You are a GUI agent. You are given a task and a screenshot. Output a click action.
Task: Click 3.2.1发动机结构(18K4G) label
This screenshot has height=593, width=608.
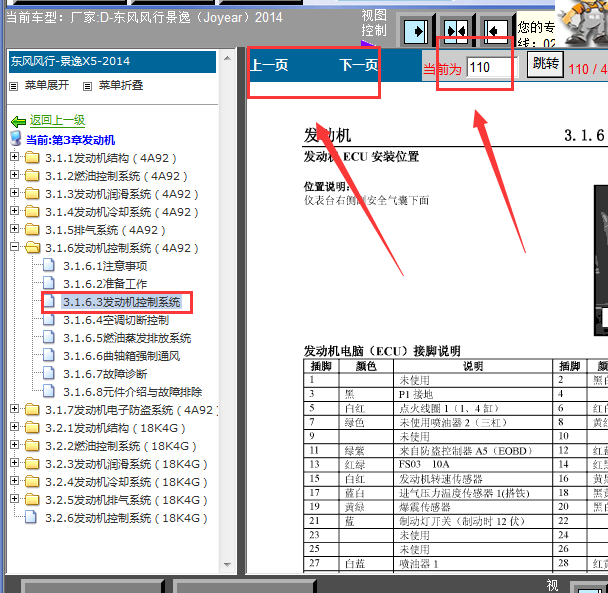pyautogui.click(x=116, y=428)
